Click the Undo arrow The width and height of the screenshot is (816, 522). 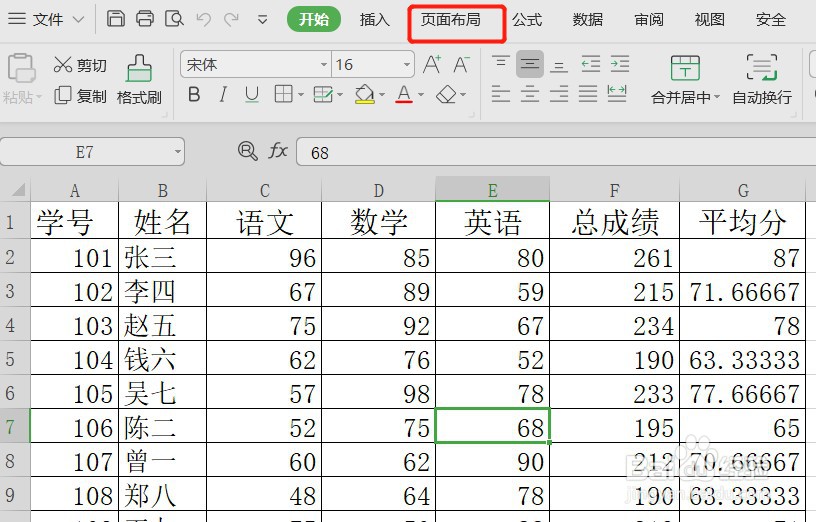(203, 20)
